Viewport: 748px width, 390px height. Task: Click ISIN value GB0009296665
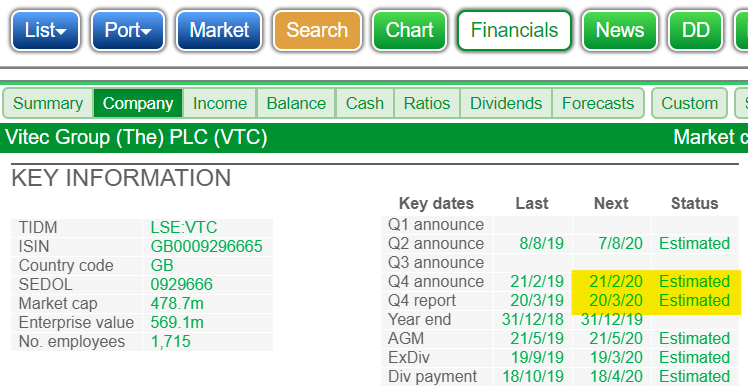(x=206, y=246)
